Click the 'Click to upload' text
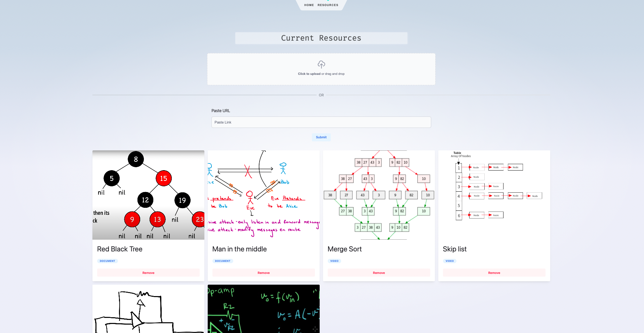Screen dimensions: 644x333 [x=309, y=74]
